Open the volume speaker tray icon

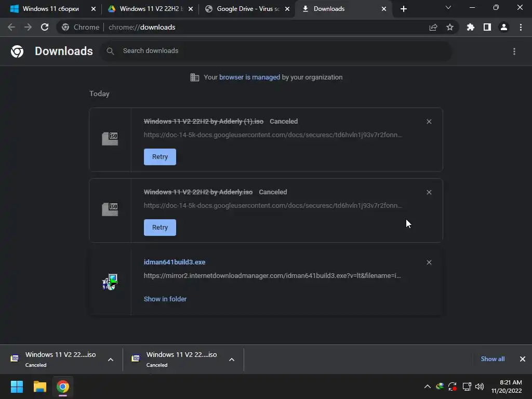480,387
